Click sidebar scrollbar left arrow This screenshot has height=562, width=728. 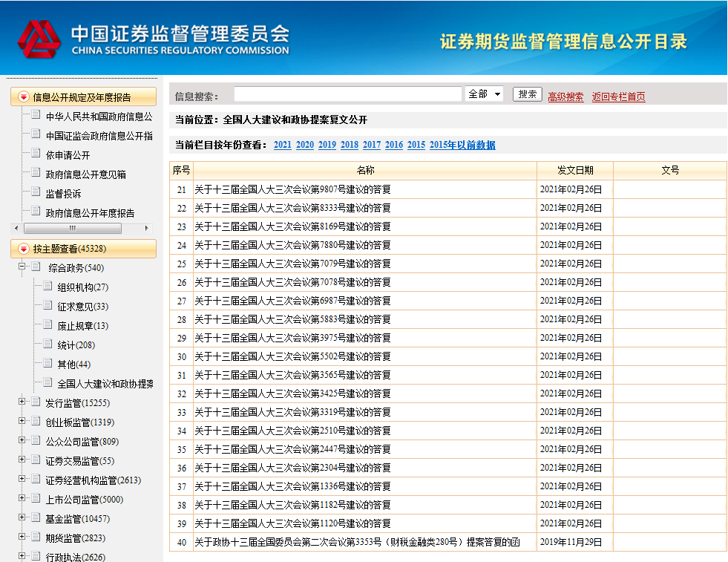pyautogui.click(x=17, y=228)
